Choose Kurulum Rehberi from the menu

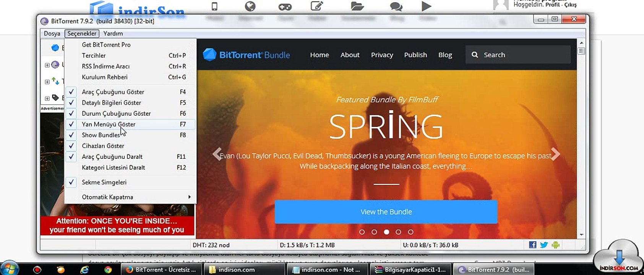click(131, 77)
